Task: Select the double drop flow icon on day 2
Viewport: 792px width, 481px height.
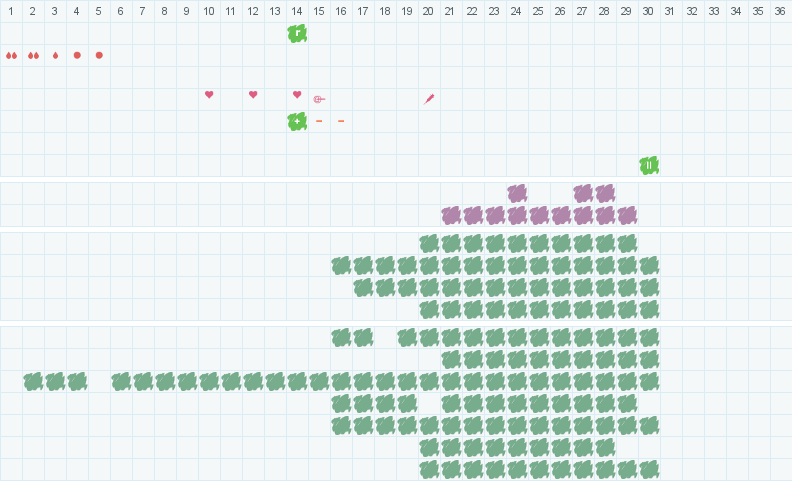Action: pyautogui.click(x=33, y=55)
